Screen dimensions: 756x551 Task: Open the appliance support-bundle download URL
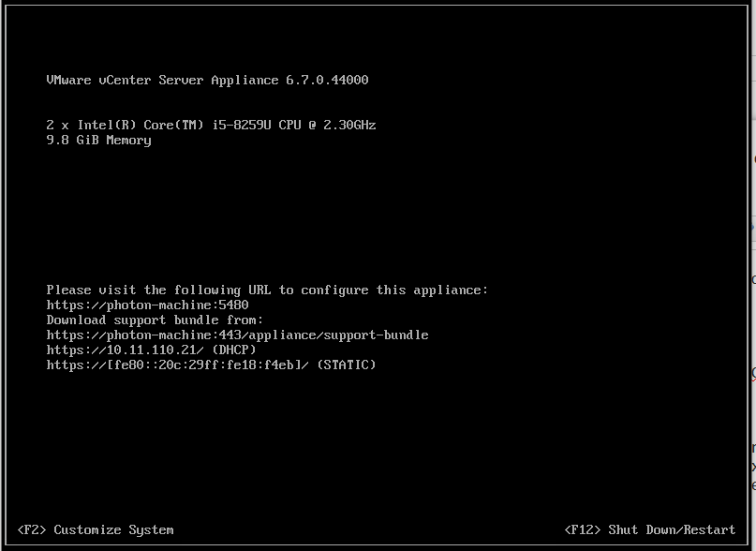click(237, 335)
